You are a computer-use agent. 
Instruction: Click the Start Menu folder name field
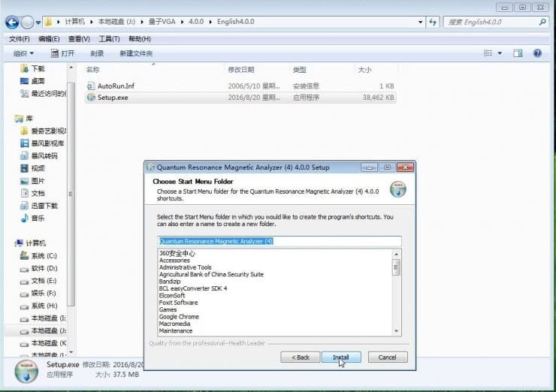(x=280, y=241)
